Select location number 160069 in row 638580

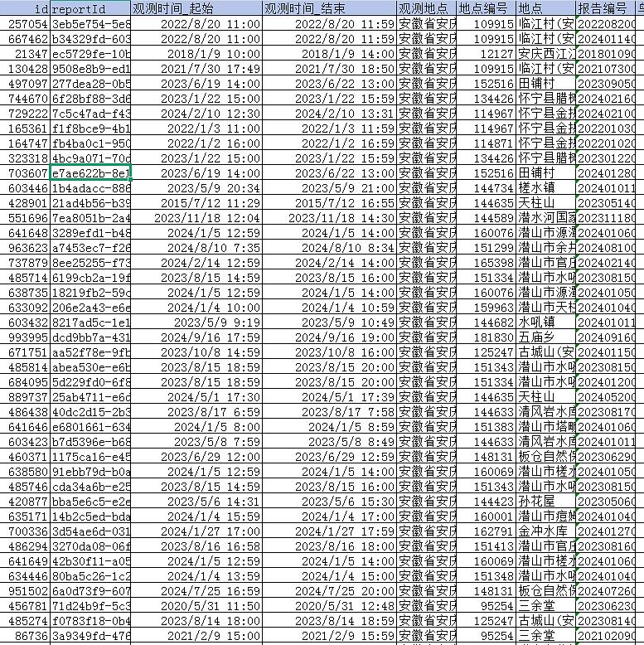[x=486, y=472]
